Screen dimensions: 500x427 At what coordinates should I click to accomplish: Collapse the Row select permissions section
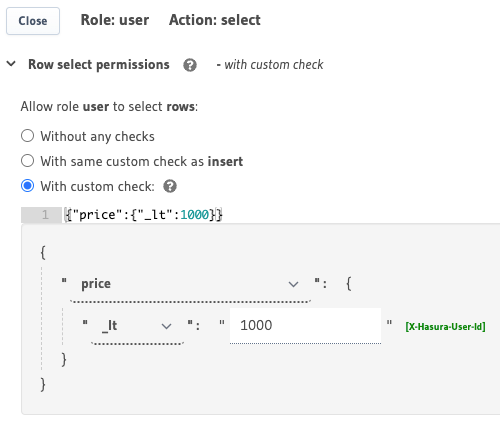point(11,64)
